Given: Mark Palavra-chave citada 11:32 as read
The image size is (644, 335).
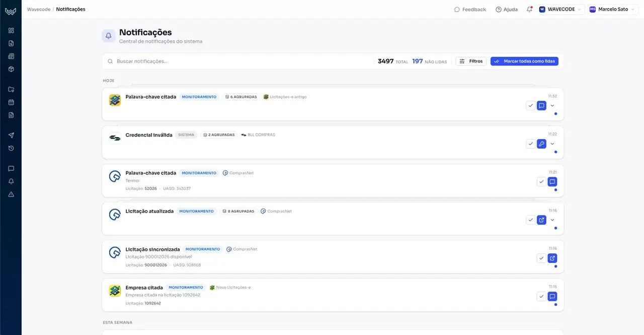Looking at the screenshot, I should point(531,106).
